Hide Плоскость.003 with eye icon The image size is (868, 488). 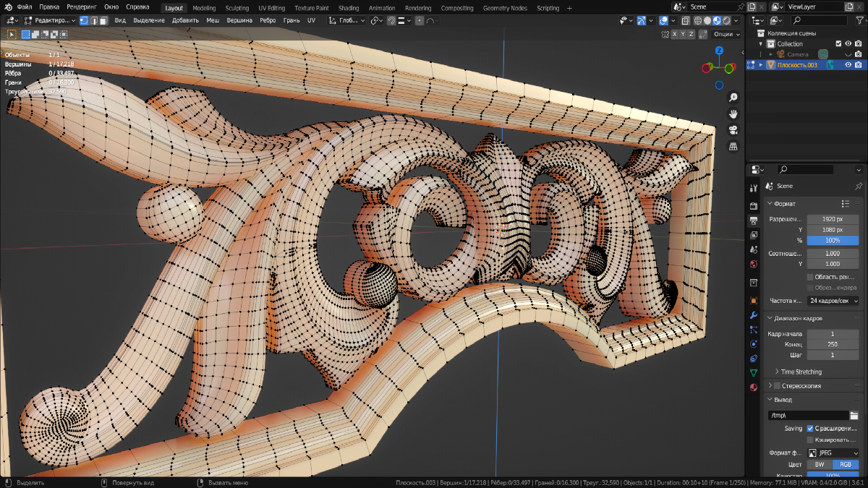[x=848, y=65]
